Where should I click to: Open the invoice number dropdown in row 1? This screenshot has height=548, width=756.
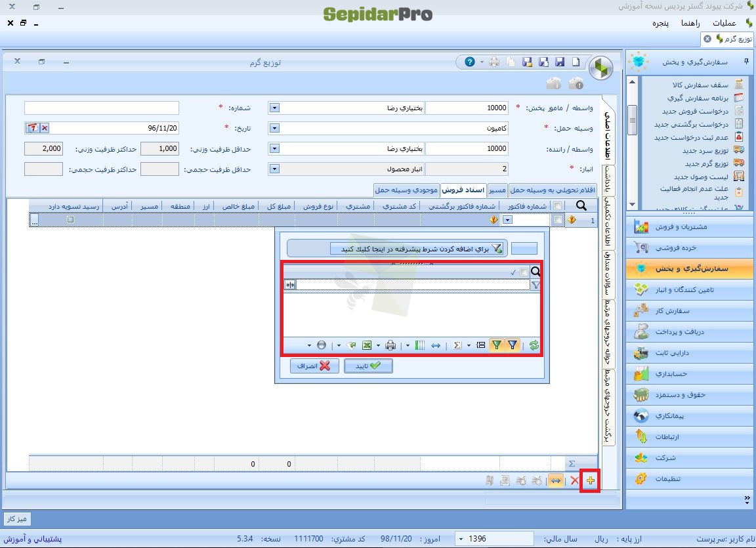point(507,220)
